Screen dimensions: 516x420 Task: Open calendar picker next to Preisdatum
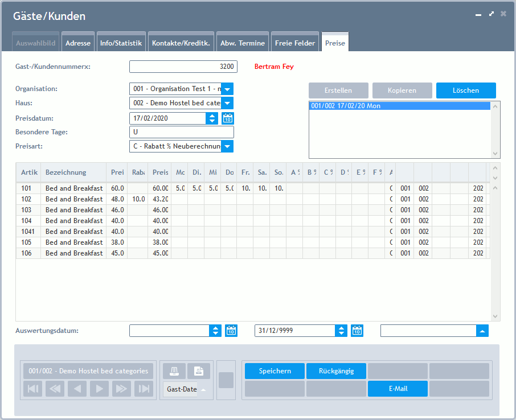click(228, 118)
